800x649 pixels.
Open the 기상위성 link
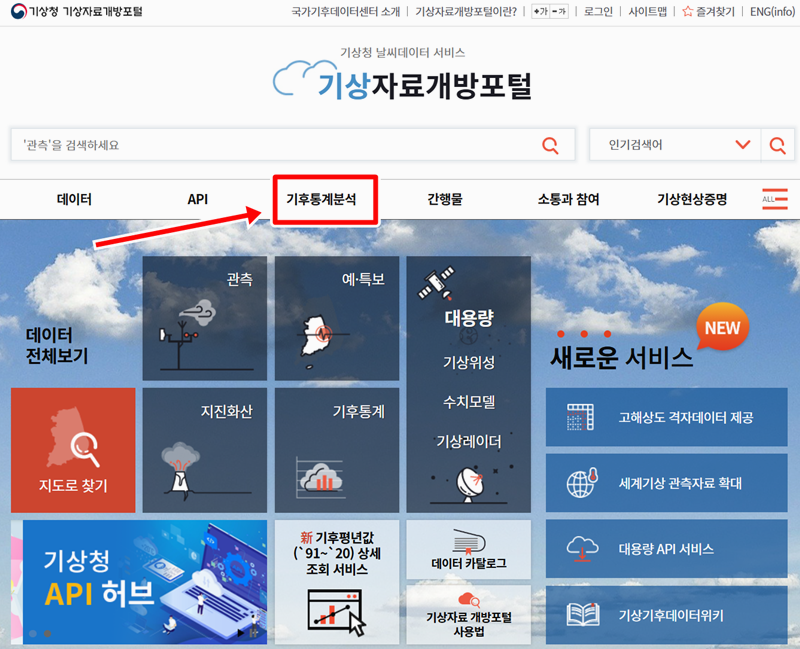pyautogui.click(x=468, y=363)
